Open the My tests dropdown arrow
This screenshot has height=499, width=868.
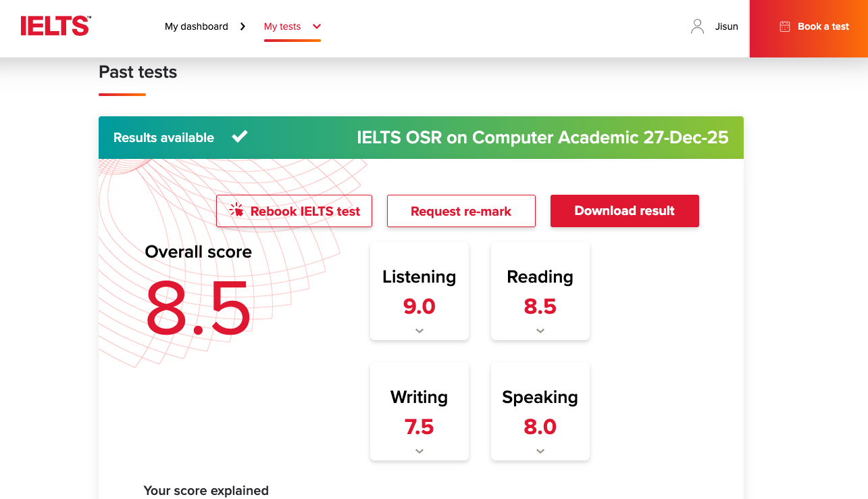click(317, 27)
